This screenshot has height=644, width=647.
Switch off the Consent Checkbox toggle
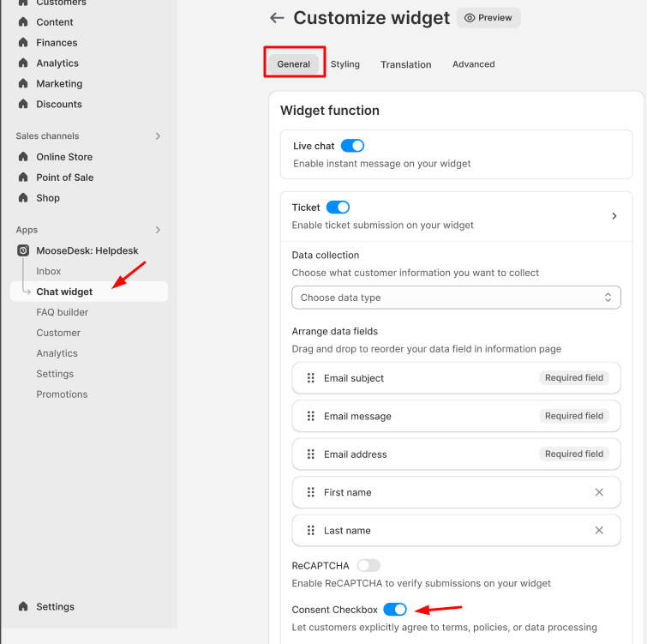tap(395, 610)
